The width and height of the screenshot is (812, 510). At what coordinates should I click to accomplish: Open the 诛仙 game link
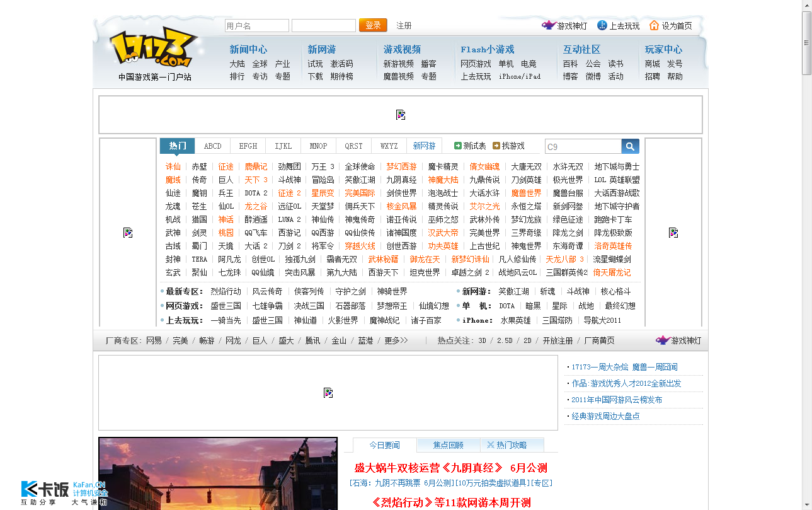click(173, 166)
